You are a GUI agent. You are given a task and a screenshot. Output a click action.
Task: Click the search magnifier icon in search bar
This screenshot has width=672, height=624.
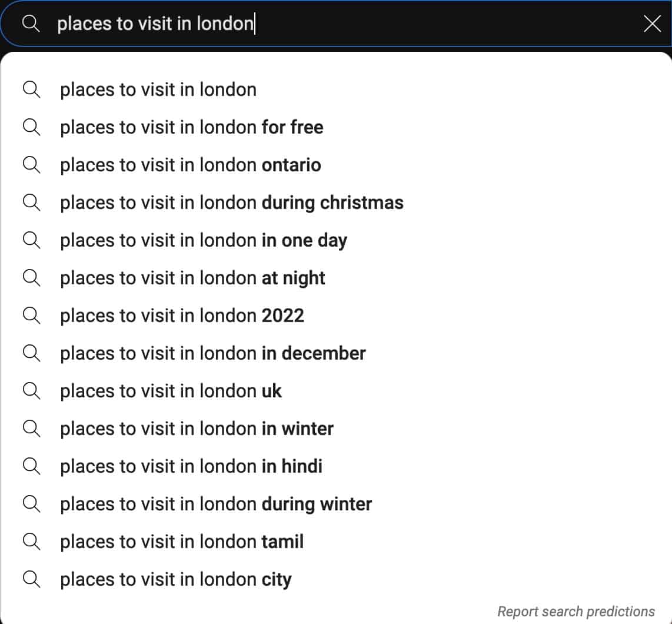click(31, 23)
